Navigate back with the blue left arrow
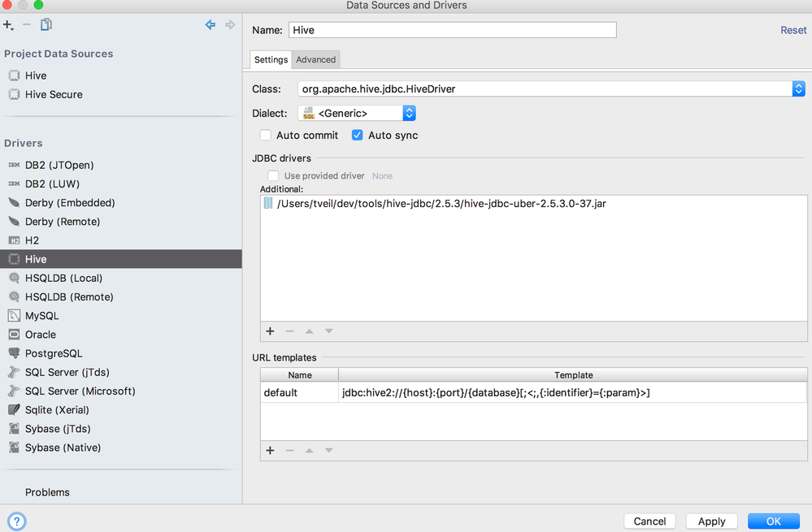812x532 pixels. point(211,25)
